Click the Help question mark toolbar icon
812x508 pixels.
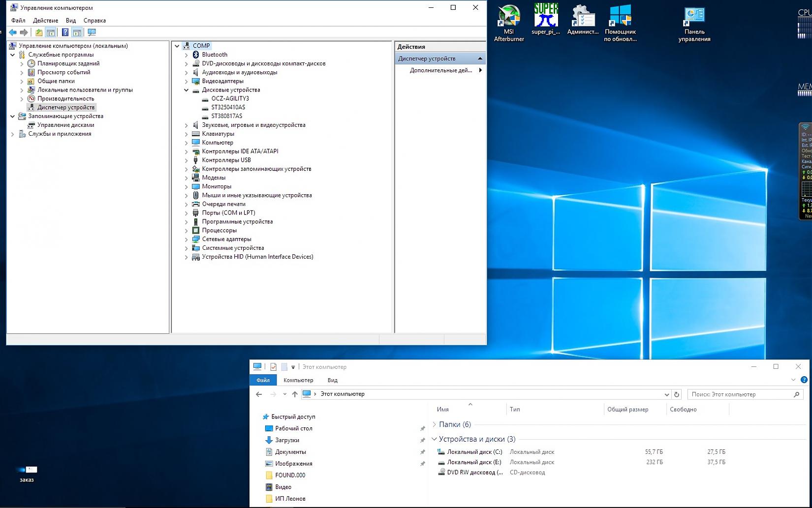point(65,32)
